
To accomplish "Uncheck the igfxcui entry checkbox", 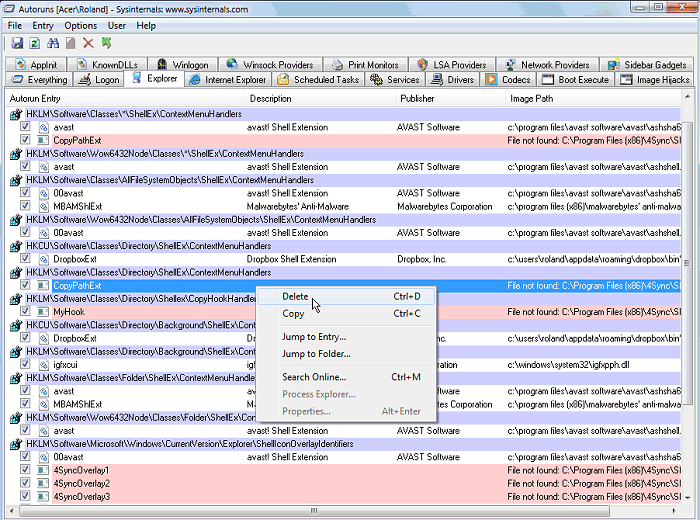I will coord(26,365).
